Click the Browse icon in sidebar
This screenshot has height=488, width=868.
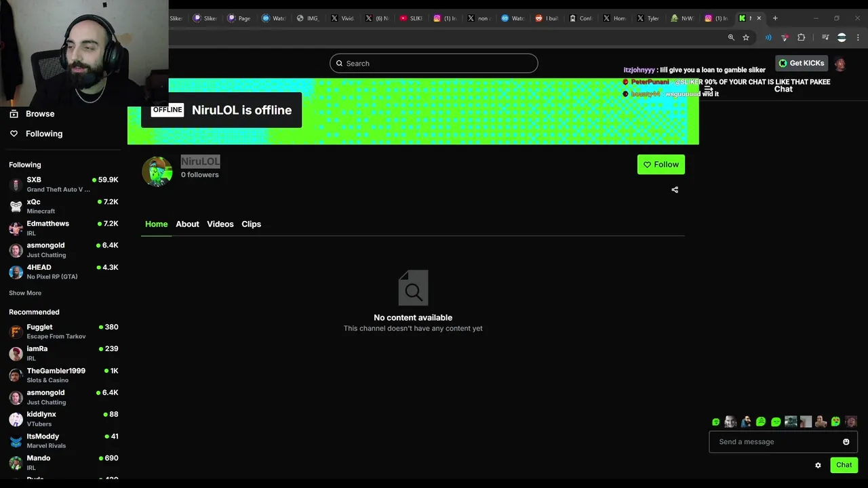click(x=14, y=114)
